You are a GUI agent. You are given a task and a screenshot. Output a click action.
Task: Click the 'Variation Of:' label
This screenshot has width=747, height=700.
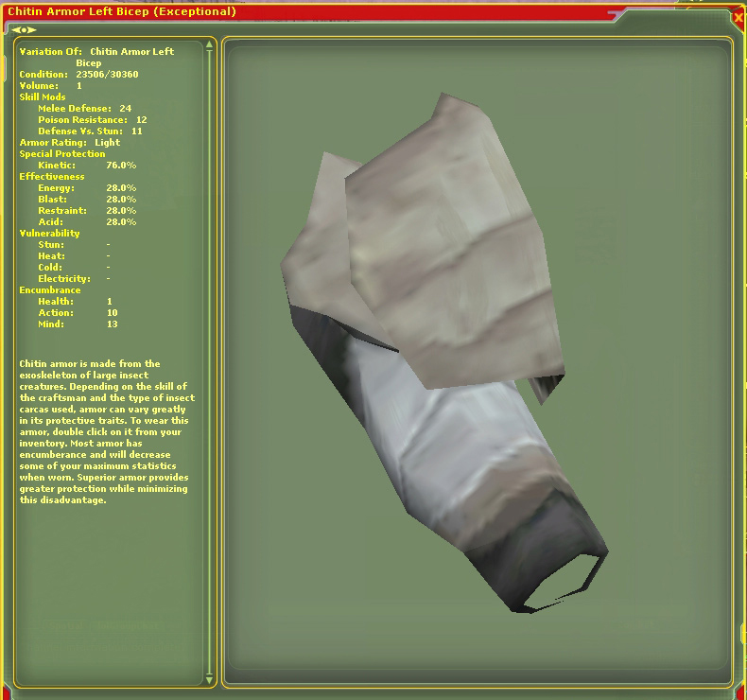(50, 51)
